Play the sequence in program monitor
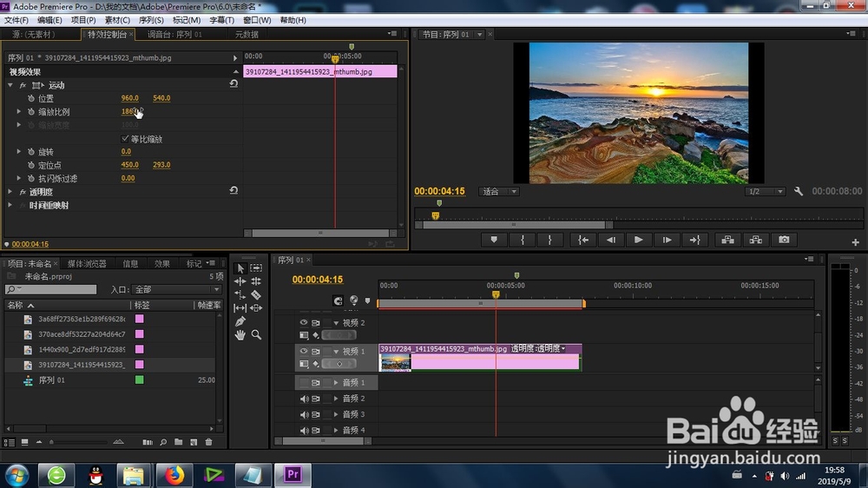 click(639, 240)
